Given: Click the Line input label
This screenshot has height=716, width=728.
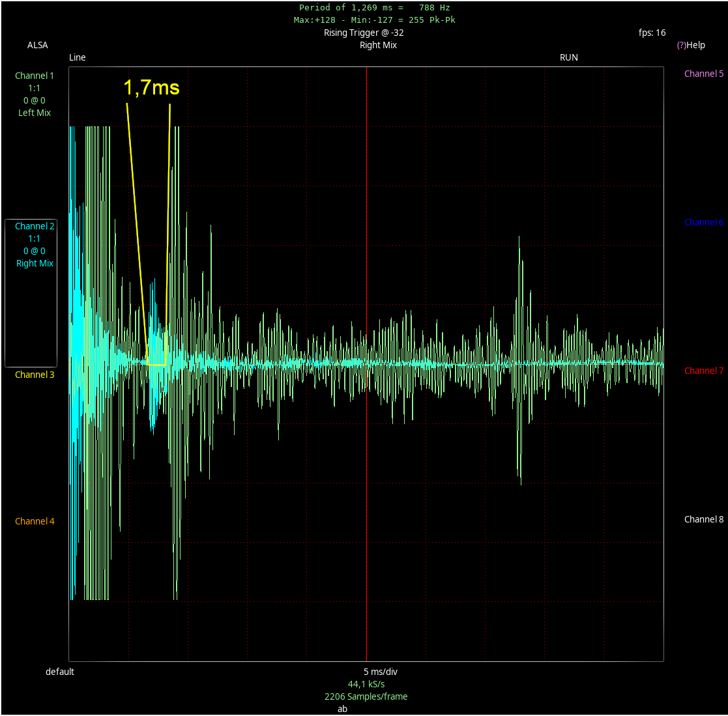Looking at the screenshot, I should click(77, 57).
